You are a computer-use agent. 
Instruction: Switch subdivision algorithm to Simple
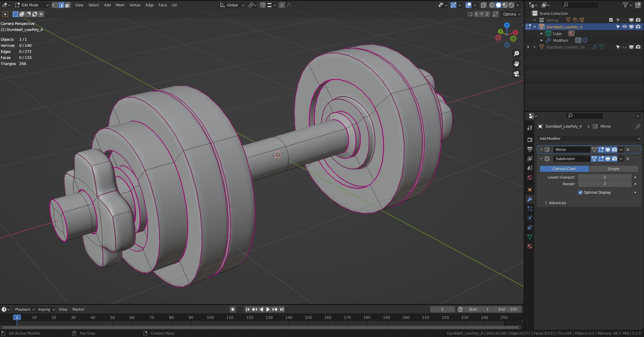[613, 168]
